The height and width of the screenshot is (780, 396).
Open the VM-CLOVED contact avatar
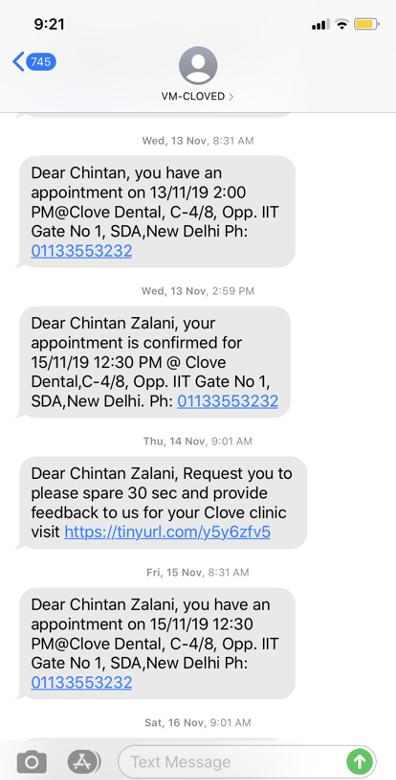(198, 66)
